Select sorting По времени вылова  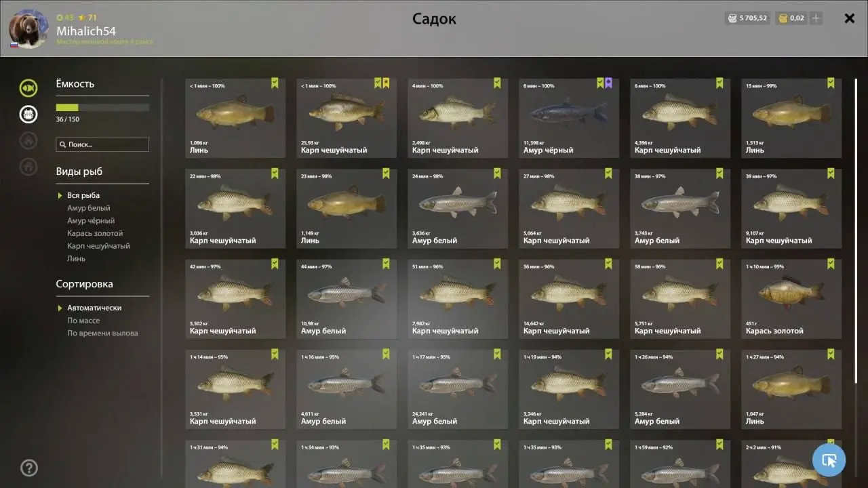click(x=102, y=333)
